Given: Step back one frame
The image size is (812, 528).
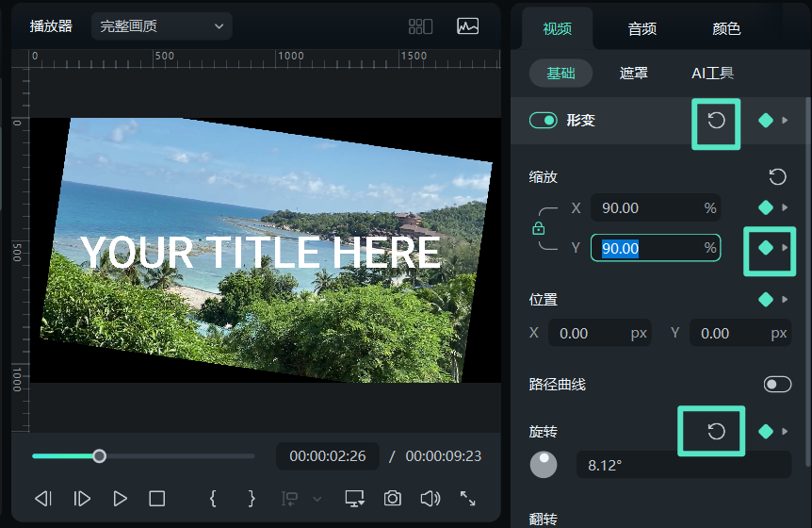Looking at the screenshot, I should (43, 499).
